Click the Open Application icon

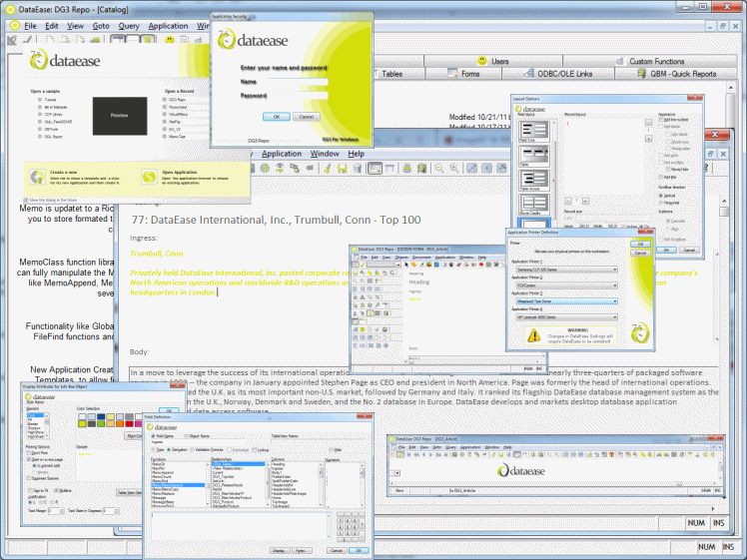click(x=149, y=177)
